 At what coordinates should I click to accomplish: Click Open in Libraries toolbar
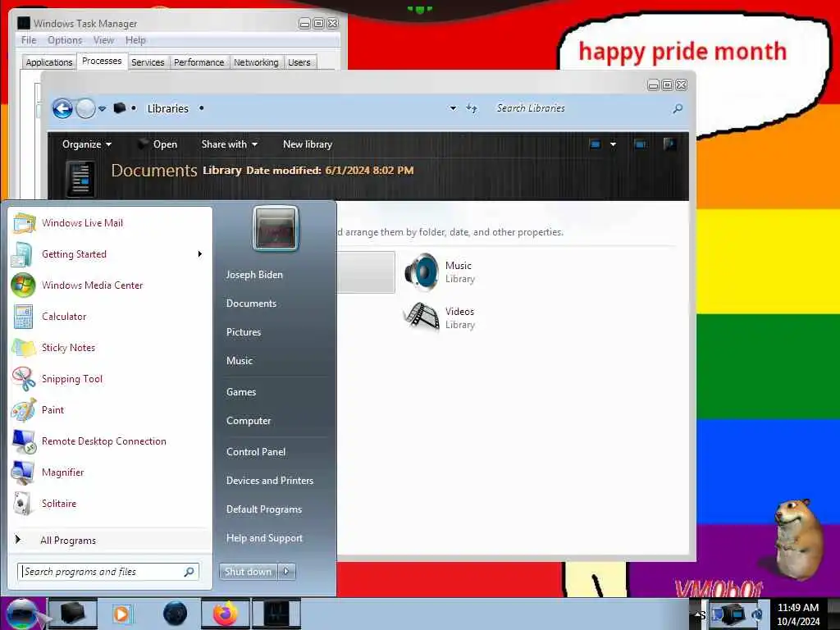coord(158,144)
